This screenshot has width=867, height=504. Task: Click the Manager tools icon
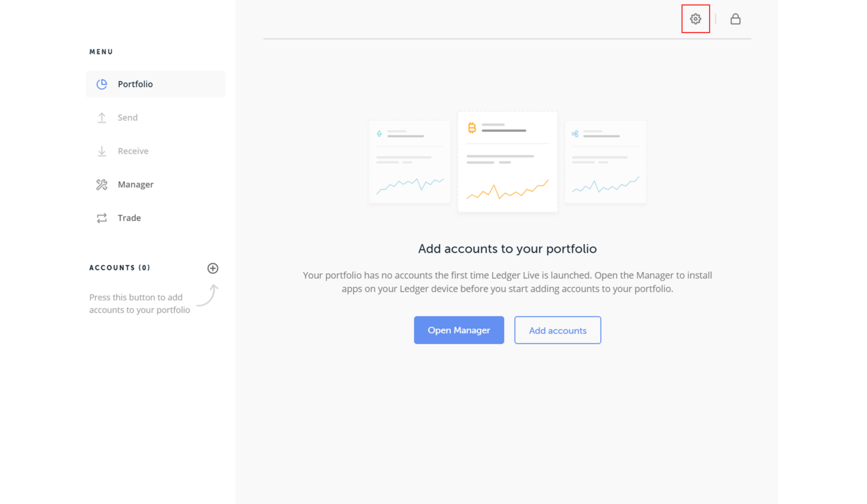(x=102, y=185)
